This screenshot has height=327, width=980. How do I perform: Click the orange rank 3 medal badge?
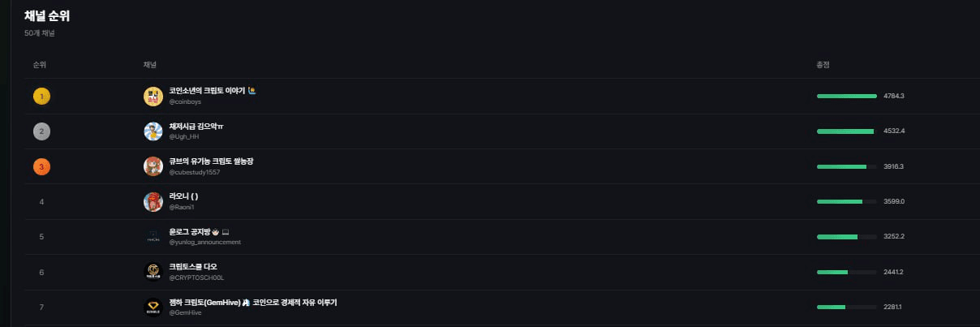[x=41, y=166]
